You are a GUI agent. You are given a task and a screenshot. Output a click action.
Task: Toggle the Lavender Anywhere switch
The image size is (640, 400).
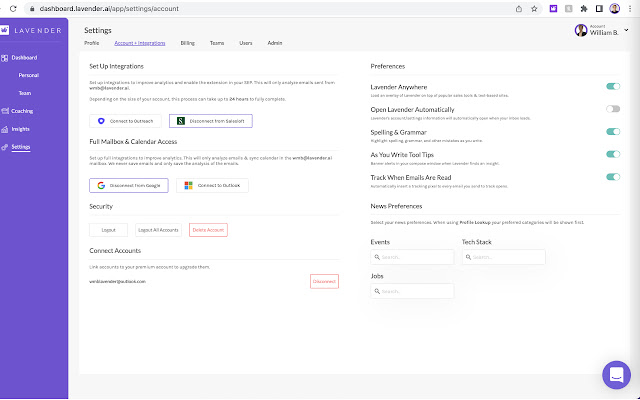(x=612, y=87)
